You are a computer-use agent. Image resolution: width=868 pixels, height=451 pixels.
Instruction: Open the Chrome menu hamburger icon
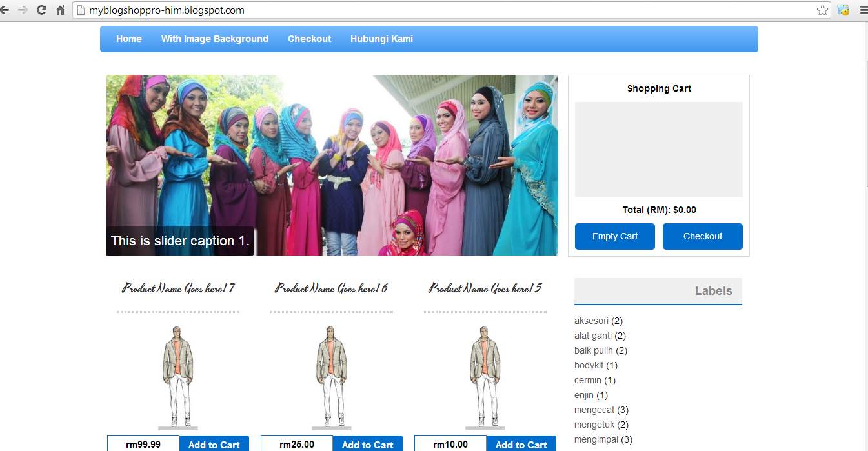click(863, 10)
